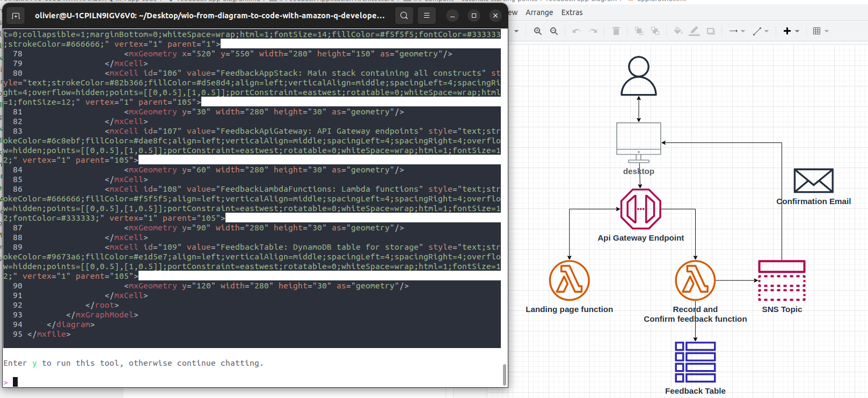Click the terminal window title text
Screen dimensions: 868x398
[210, 16]
